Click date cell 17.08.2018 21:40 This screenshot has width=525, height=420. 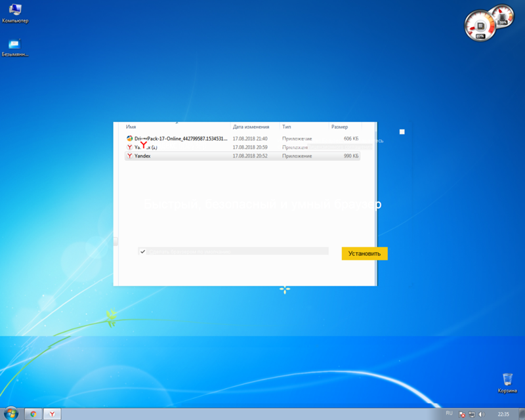click(x=250, y=138)
